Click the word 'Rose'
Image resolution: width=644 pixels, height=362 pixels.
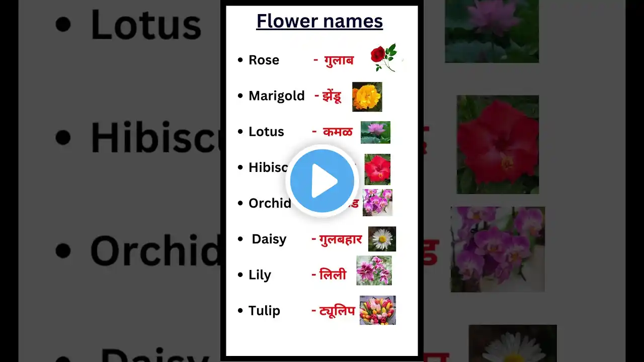point(264,60)
